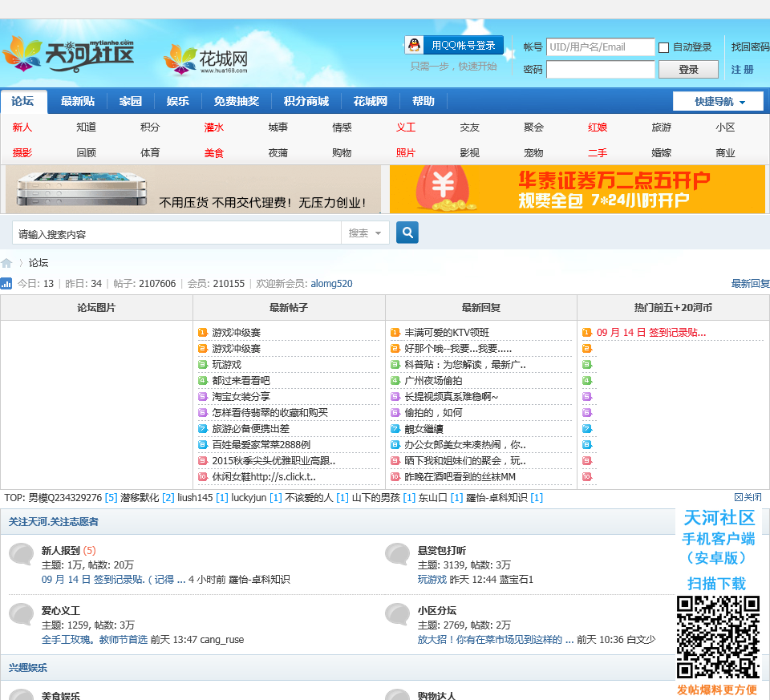Open the 新人报到 forum
This screenshot has height=700, width=770.
(x=60, y=550)
